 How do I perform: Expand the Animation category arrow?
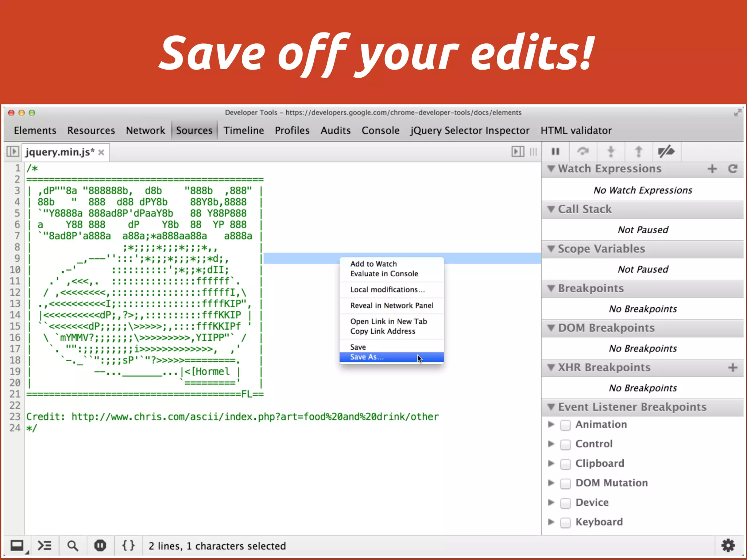click(x=551, y=424)
